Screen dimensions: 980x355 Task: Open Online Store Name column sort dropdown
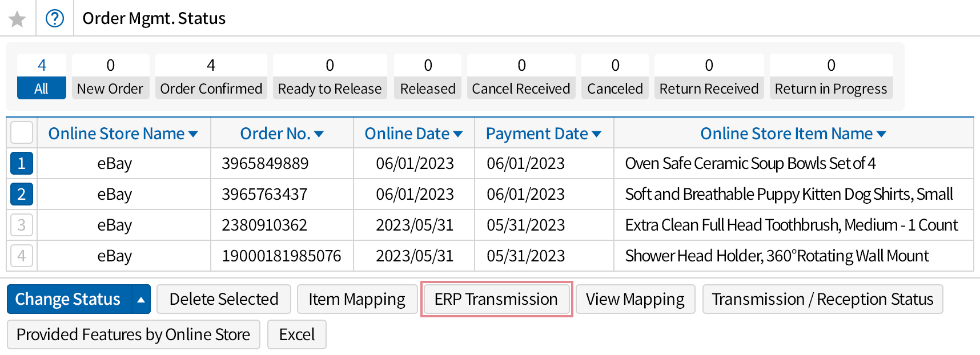pyautogui.click(x=193, y=134)
